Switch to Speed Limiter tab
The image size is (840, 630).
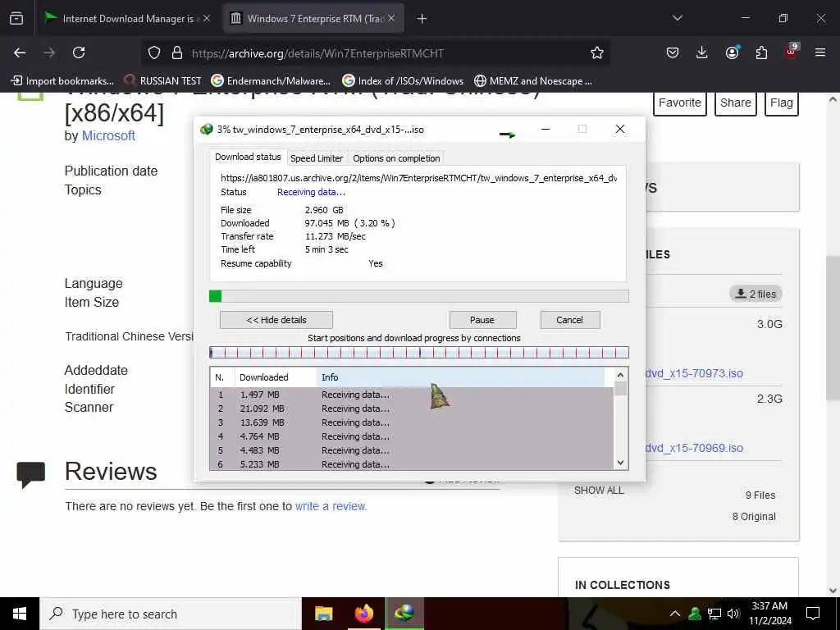(x=317, y=158)
